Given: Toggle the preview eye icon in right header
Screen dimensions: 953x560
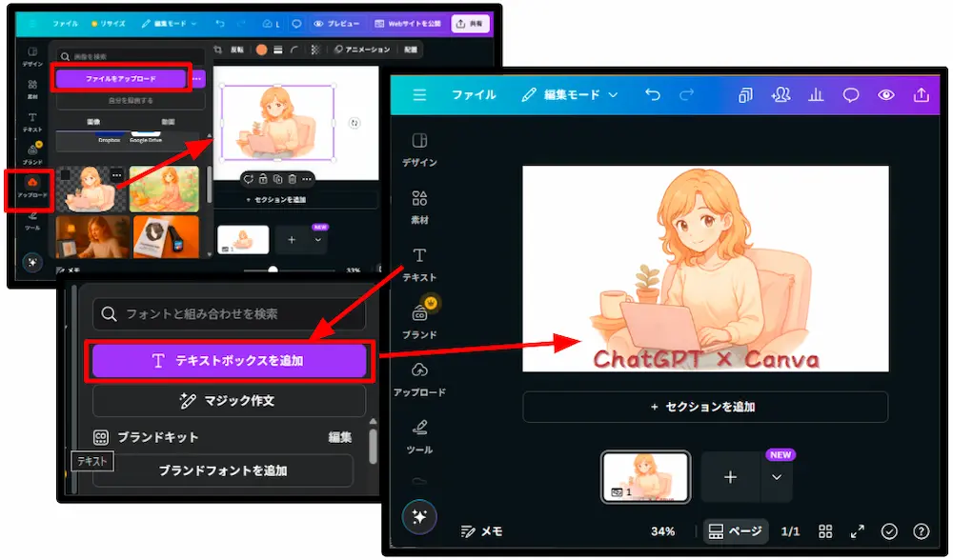Looking at the screenshot, I should [886, 95].
